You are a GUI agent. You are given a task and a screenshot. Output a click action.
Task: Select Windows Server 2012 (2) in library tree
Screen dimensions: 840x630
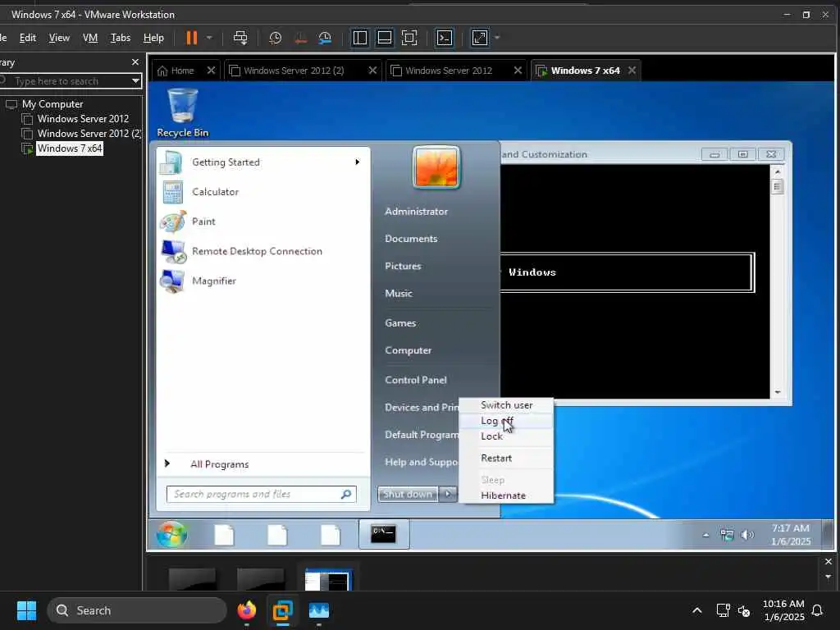(x=89, y=134)
